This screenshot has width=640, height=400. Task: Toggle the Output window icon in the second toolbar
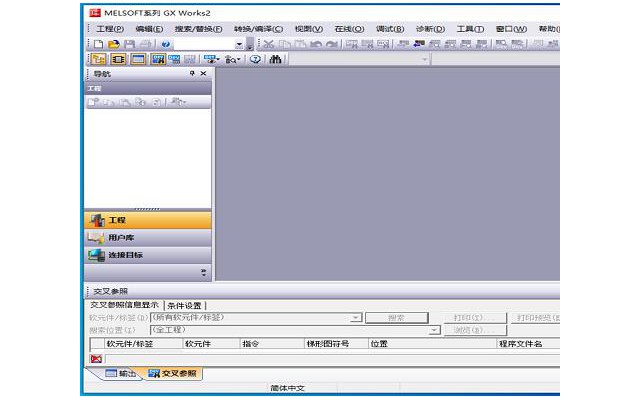click(138, 60)
